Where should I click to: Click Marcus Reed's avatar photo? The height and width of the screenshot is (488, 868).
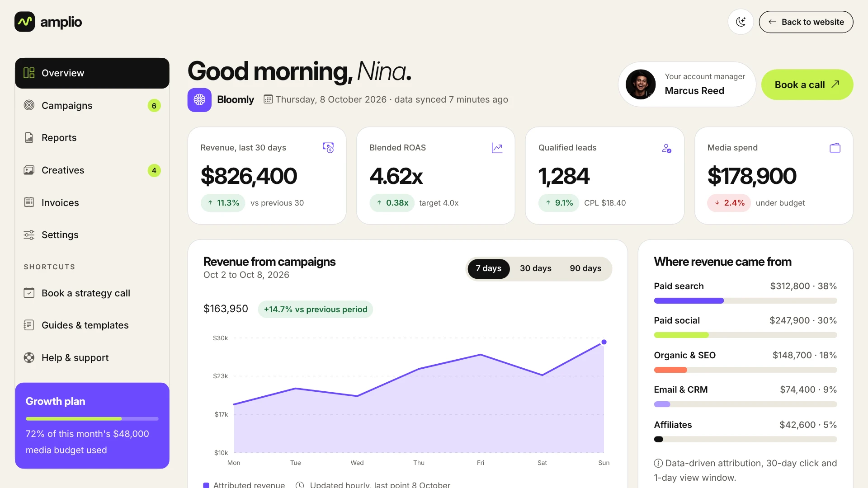pyautogui.click(x=641, y=84)
